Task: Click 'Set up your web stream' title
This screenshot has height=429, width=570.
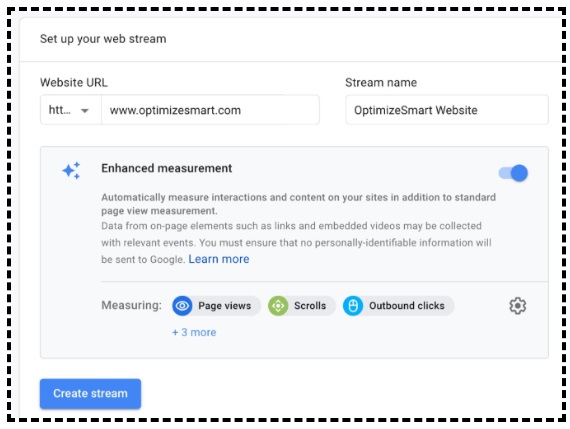Action: click(x=103, y=39)
